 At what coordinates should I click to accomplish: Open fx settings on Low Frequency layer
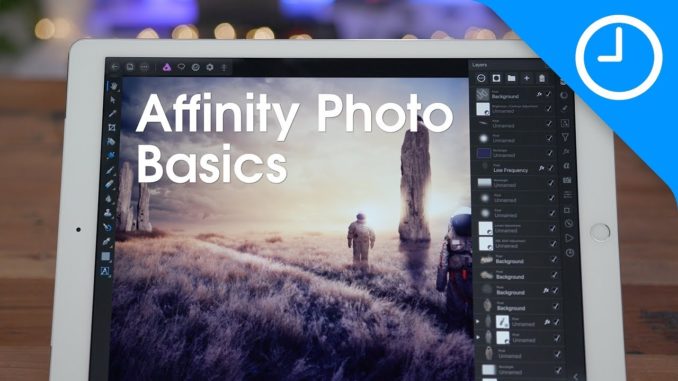click(541, 168)
